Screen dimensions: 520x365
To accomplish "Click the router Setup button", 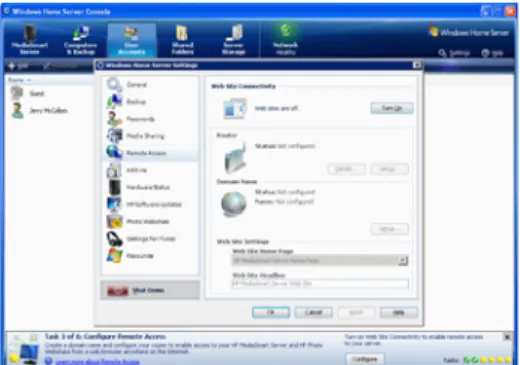I will click(x=389, y=169).
